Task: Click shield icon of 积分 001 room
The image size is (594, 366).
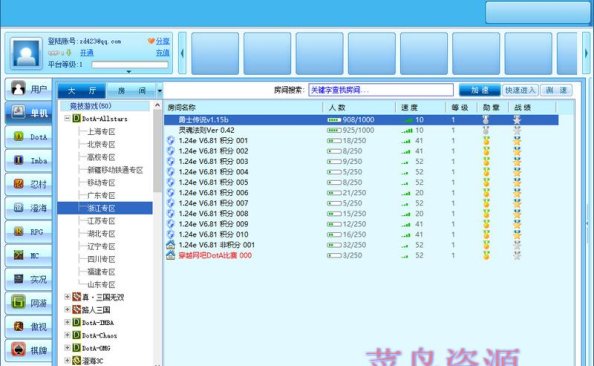Action: (170, 141)
